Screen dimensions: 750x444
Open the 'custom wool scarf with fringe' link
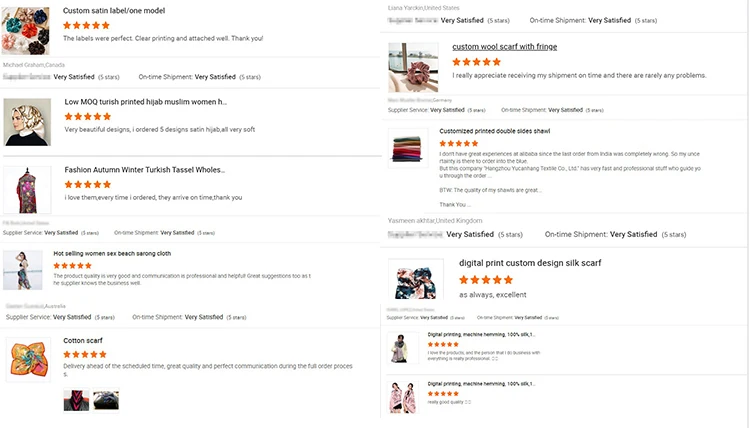[x=504, y=47]
